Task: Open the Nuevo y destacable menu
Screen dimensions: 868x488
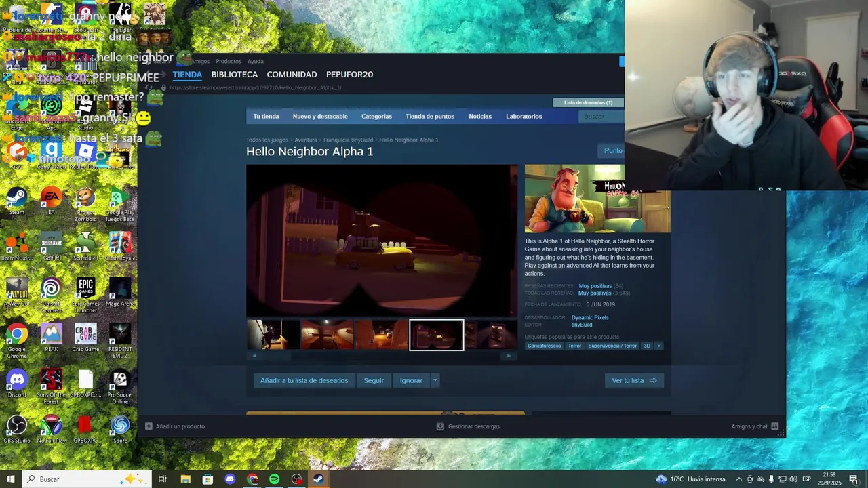Action: tap(320, 116)
